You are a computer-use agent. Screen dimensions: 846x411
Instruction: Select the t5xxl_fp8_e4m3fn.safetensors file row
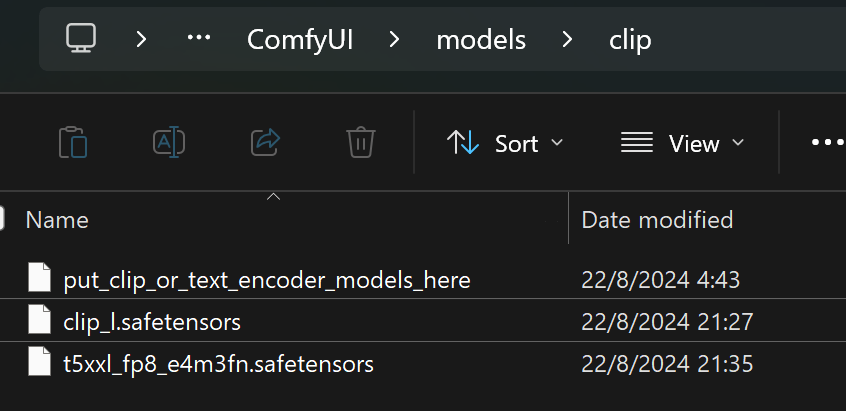coord(423,362)
